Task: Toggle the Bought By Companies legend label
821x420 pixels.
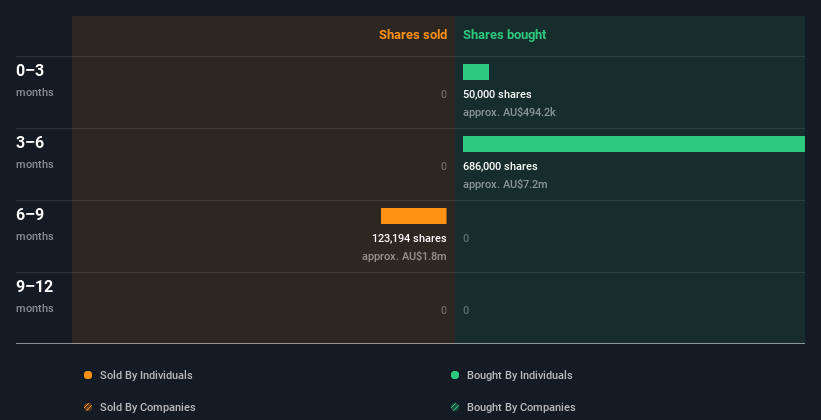Action: pyautogui.click(x=521, y=407)
